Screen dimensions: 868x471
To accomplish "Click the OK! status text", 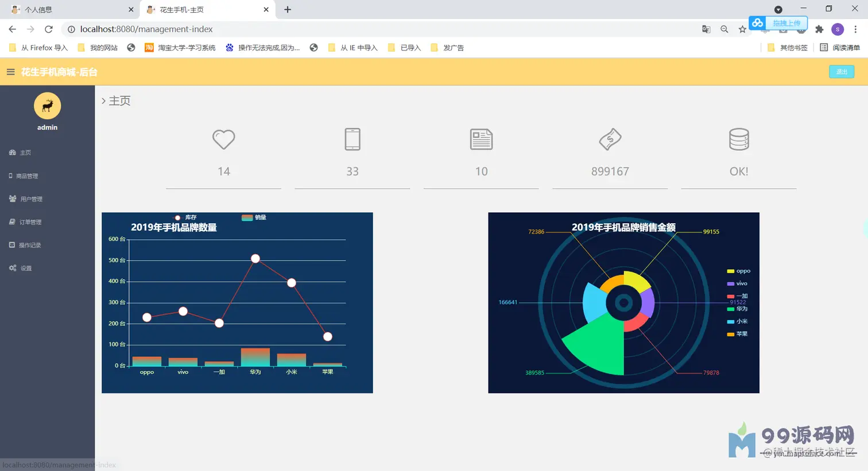I will pos(739,172).
